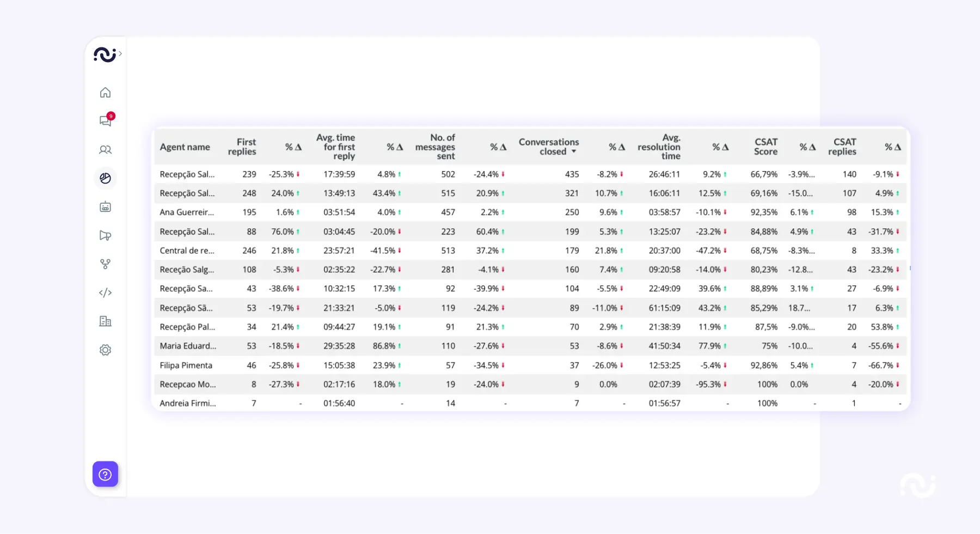Screen dimensions: 980x534
Task: Open the Home dashboard icon
Action: pos(105,92)
